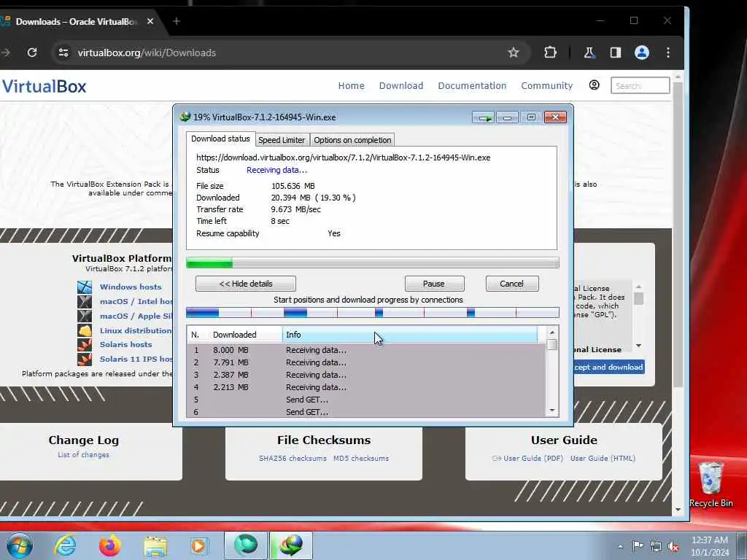Open the Windows Start button

20,545
